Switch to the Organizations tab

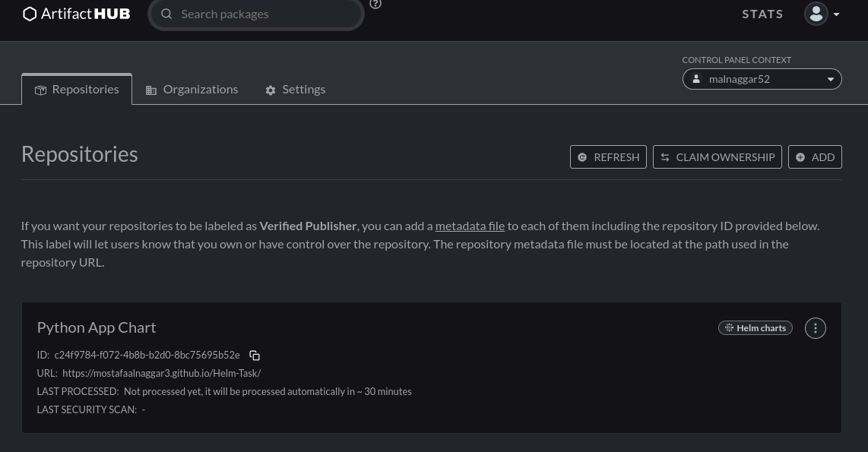tap(192, 90)
